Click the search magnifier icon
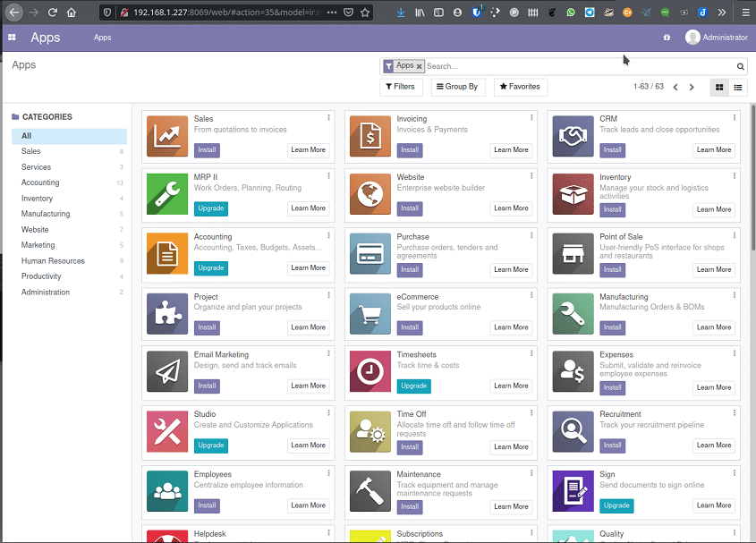 pyautogui.click(x=740, y=66)
